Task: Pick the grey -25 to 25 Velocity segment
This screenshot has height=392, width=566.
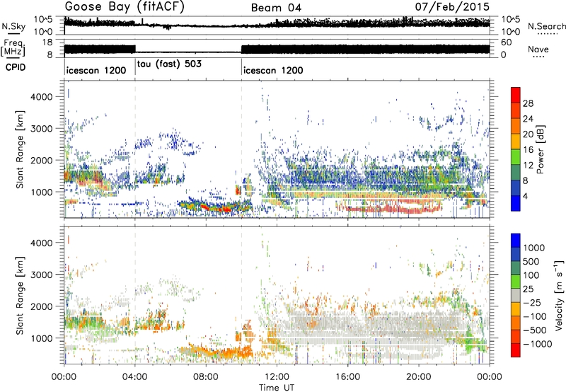Action: tap(516, 295)
